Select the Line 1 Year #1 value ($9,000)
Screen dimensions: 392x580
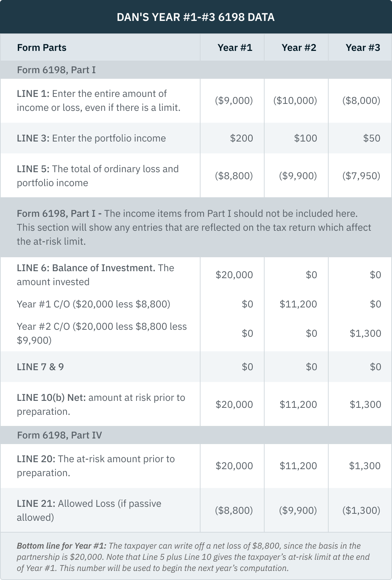point(234,101)
